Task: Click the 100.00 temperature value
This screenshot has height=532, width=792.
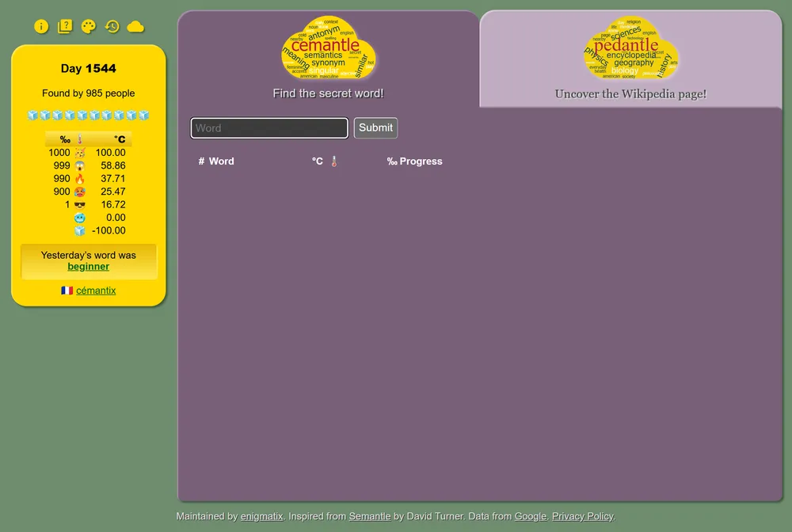Action: (111, 153)
